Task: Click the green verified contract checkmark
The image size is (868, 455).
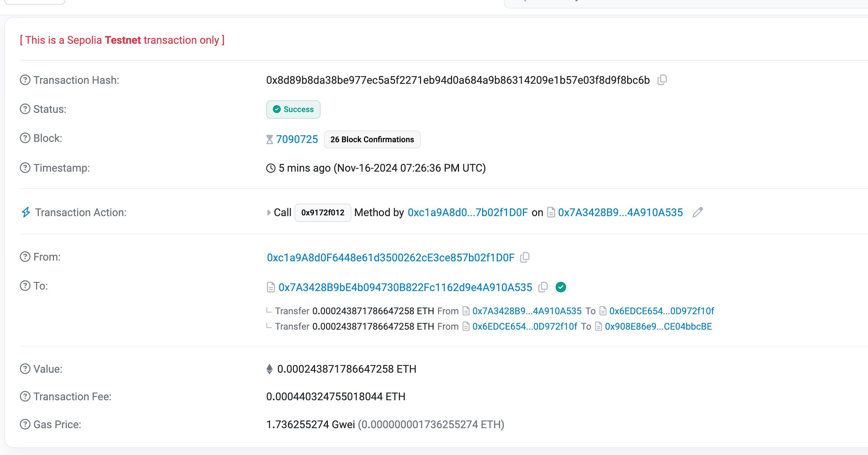Action: [561, 287]
